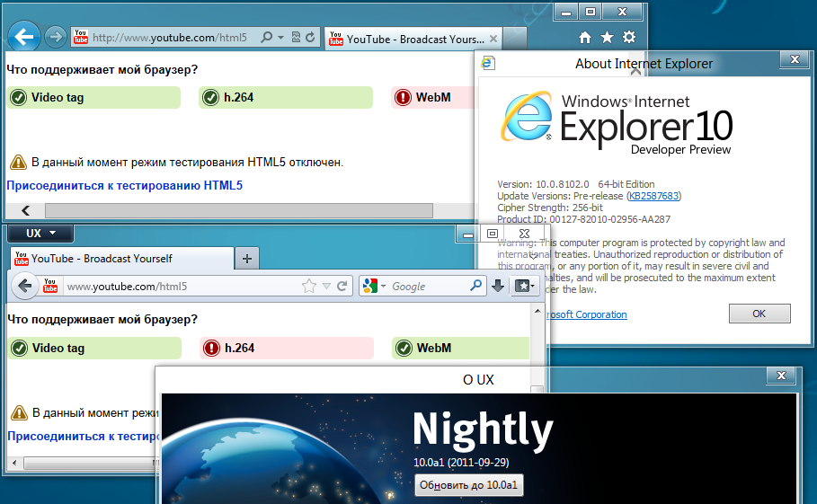Click OK in About Internet Explorer
The width and height of the screenshot is (817, 504).
coord(759,314)
